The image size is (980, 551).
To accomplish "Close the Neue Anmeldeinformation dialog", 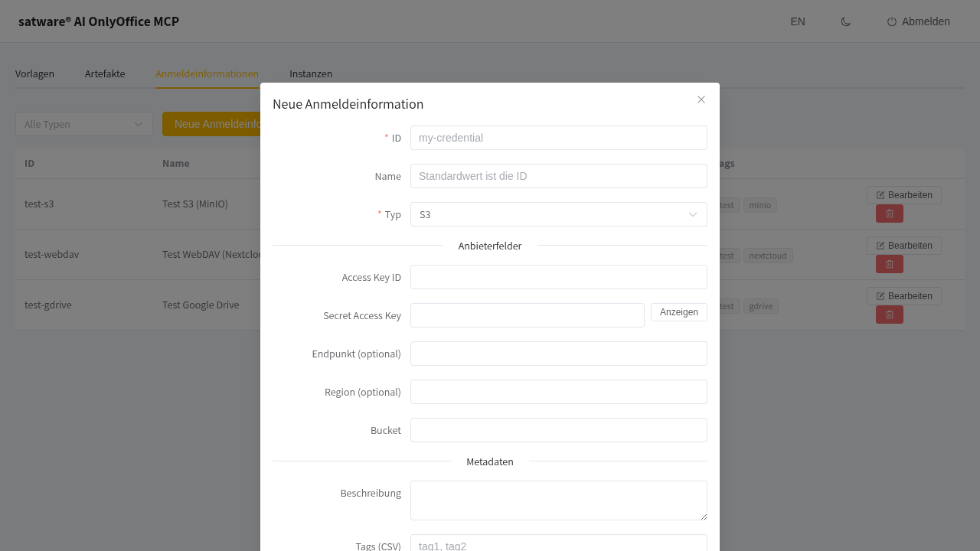I will tap(701, 99).
